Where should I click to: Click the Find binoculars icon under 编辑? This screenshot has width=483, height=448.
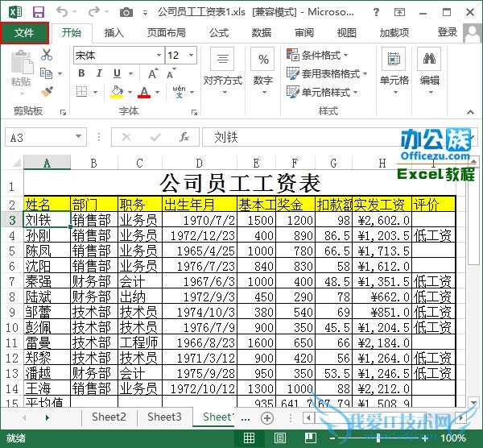pyautogui.click(x=430, y=59)
